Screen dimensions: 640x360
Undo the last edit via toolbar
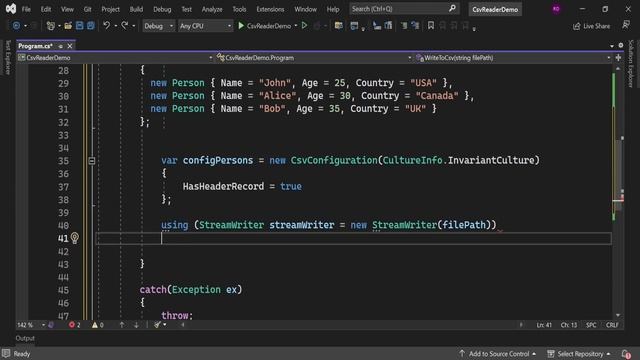(107, 26)
